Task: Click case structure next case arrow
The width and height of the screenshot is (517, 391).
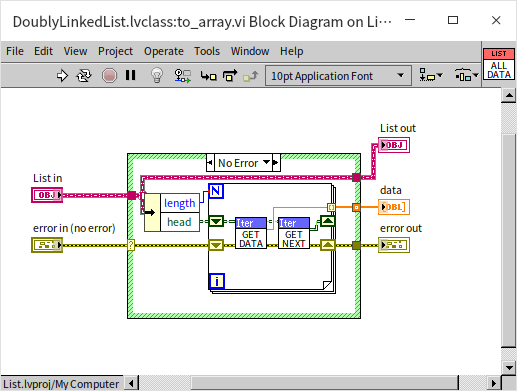Action: click(276, 163)
